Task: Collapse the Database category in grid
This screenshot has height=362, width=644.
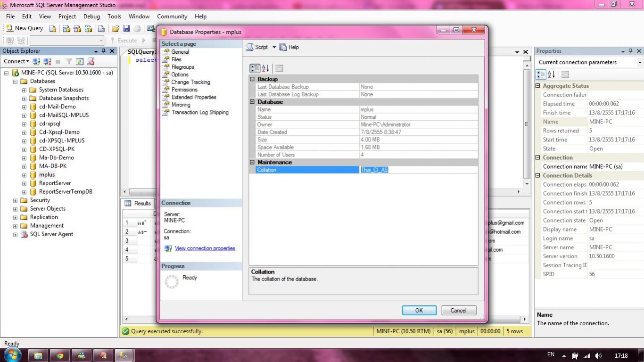Action: [x=252, y=102]
